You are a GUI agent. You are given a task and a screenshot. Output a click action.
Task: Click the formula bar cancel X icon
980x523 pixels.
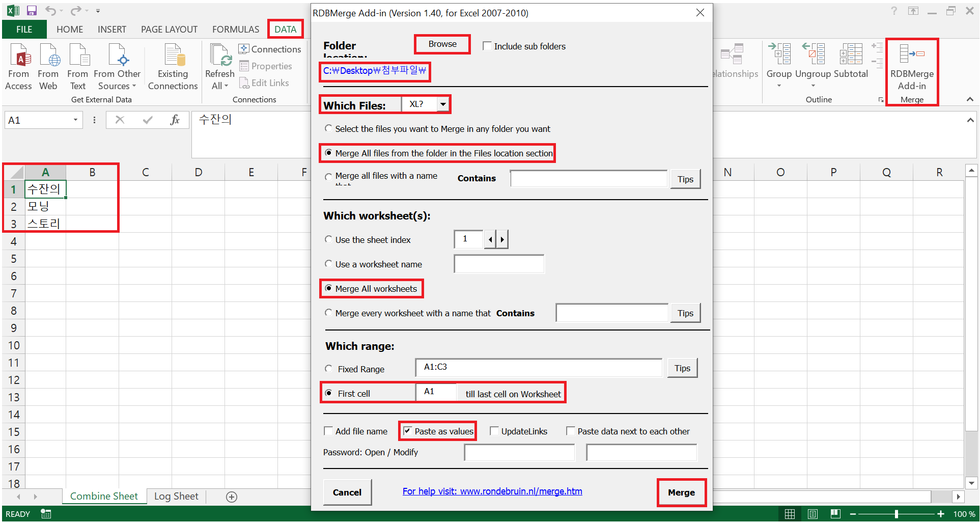click(120, 120)
